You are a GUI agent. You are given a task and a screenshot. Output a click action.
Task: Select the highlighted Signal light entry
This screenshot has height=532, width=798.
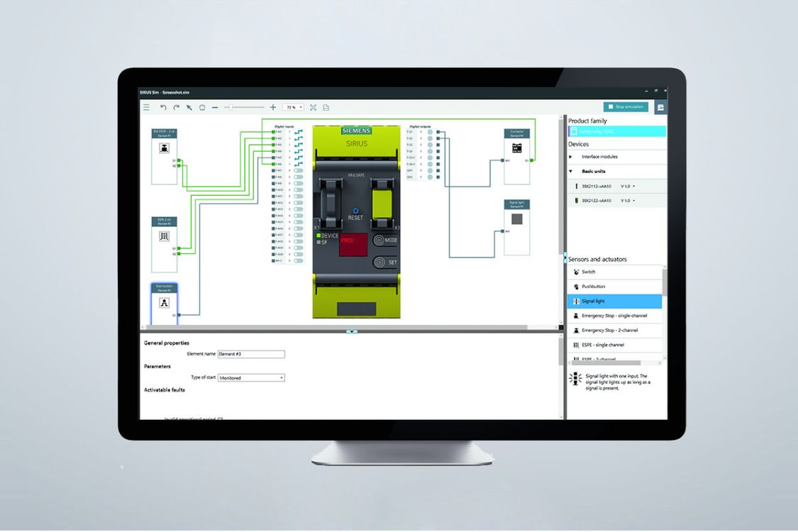click(x=615, y=301)
